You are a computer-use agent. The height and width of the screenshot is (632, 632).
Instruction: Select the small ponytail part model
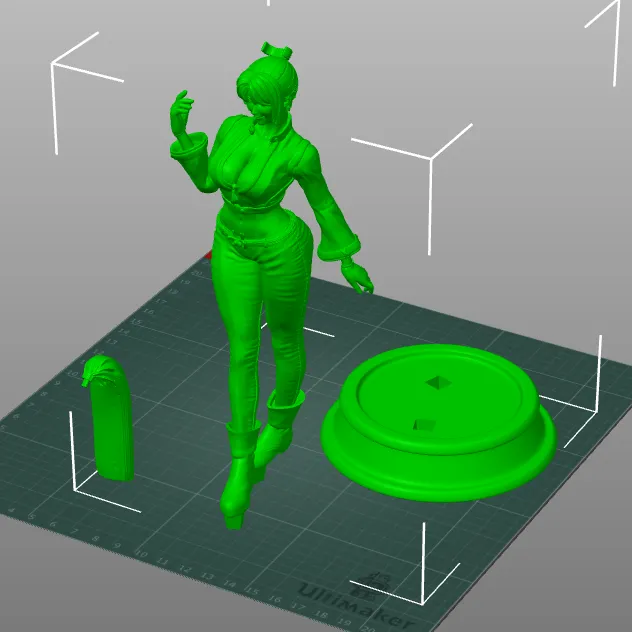108,420
